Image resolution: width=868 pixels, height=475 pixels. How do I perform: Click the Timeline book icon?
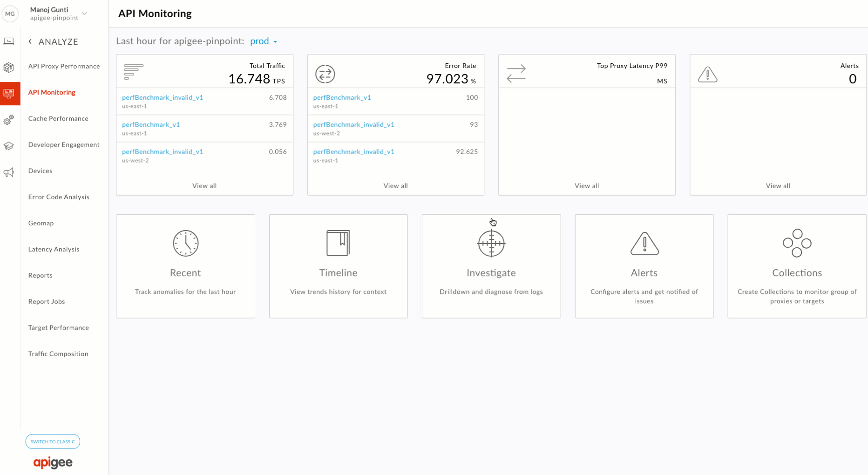(339, 243)
